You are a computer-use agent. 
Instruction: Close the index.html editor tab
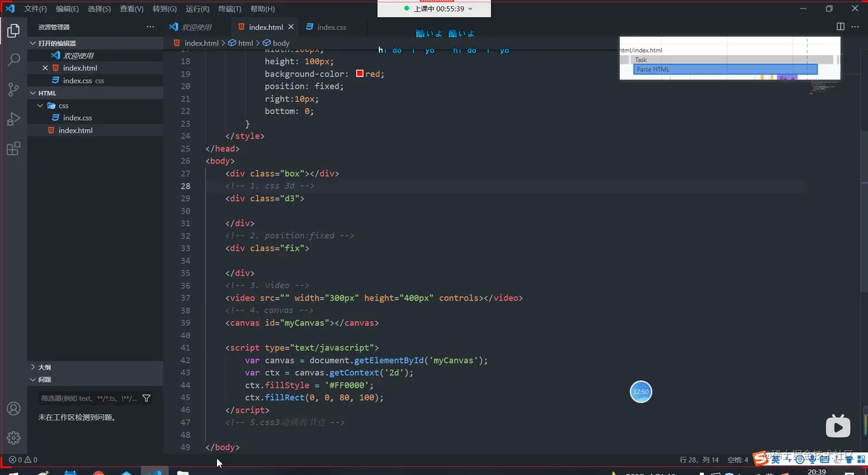(291, 27)
